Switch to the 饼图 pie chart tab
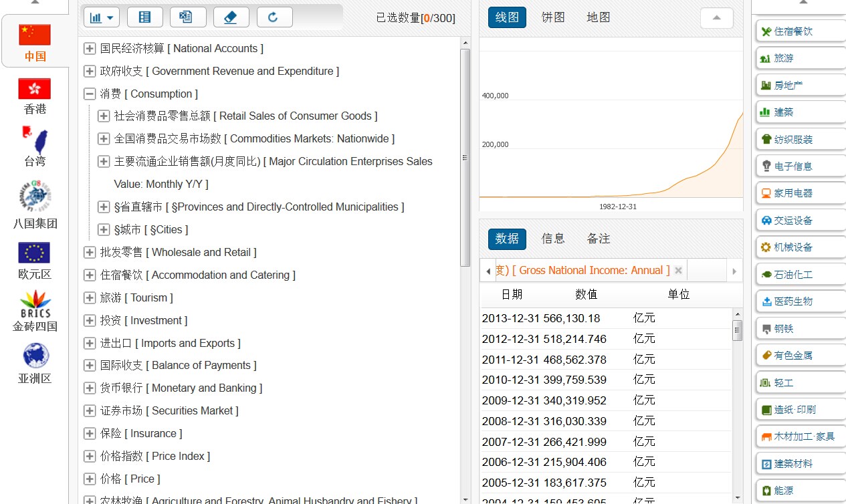This screenshot has height=504, width=846. click(553, 17)
